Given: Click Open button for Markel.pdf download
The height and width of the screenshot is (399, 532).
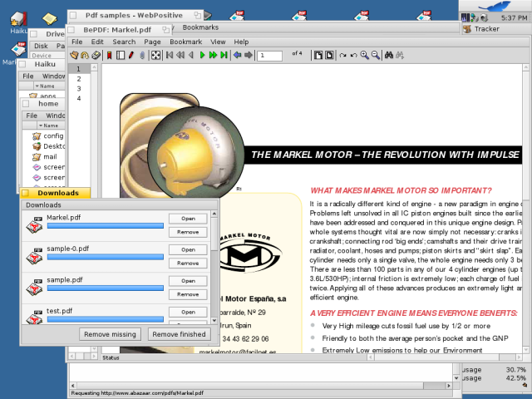Looking at the screenshot, I should click(188, 219).
